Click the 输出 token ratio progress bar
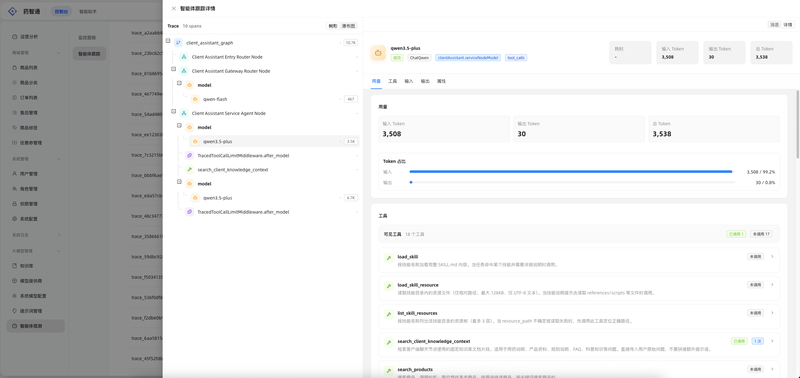 [x=572, y=182]
